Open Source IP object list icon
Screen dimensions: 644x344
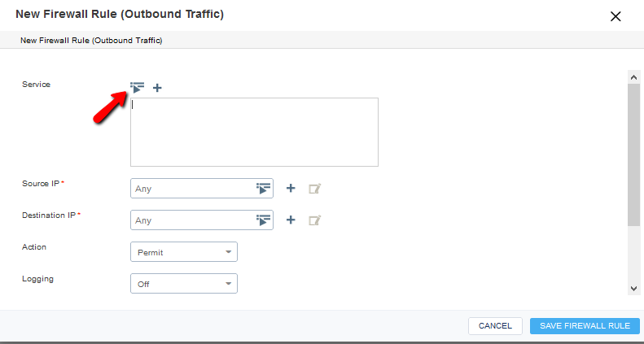pos(264,189)
